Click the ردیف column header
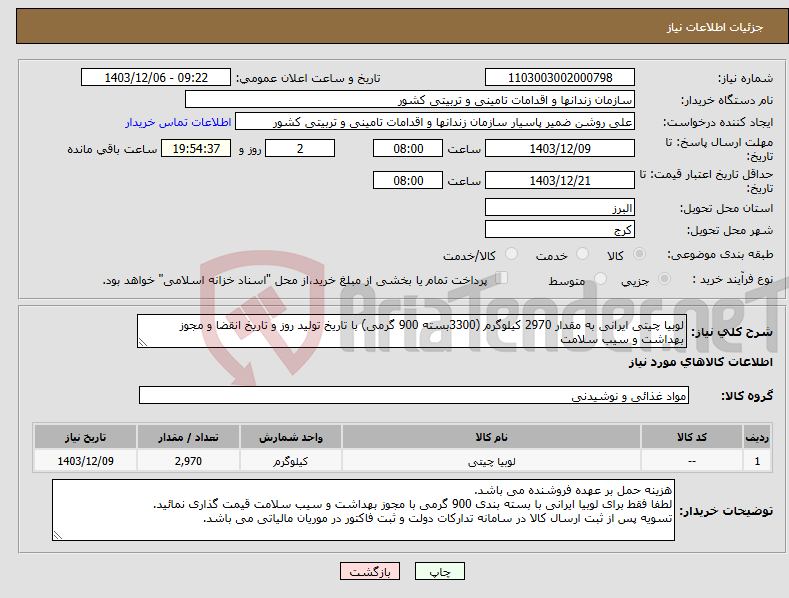Screen dimensions: 789x598 757,437
